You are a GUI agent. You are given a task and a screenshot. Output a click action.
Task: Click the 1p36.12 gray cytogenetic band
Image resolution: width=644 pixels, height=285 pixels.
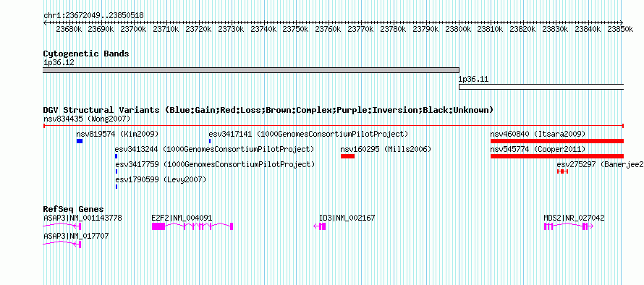coord(251,70)
